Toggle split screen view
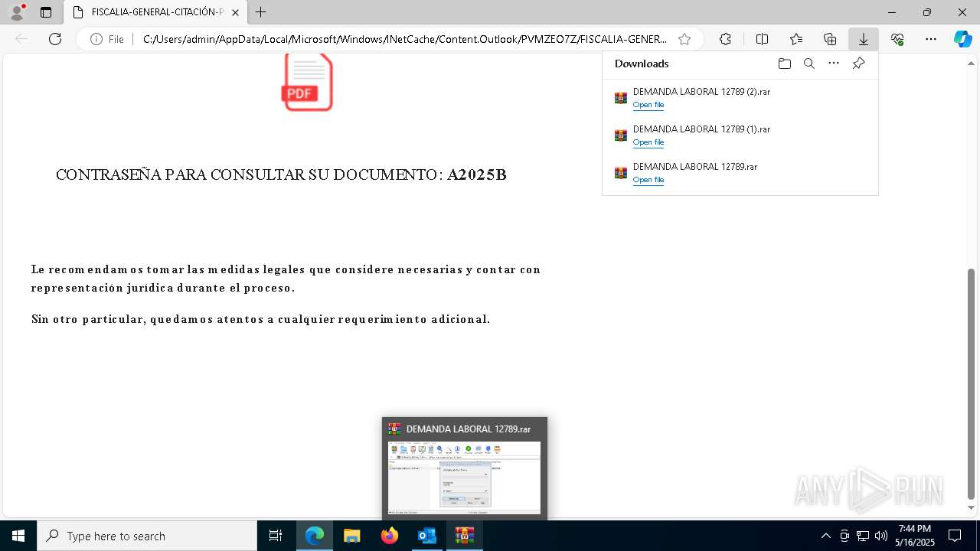 [762, 39]
